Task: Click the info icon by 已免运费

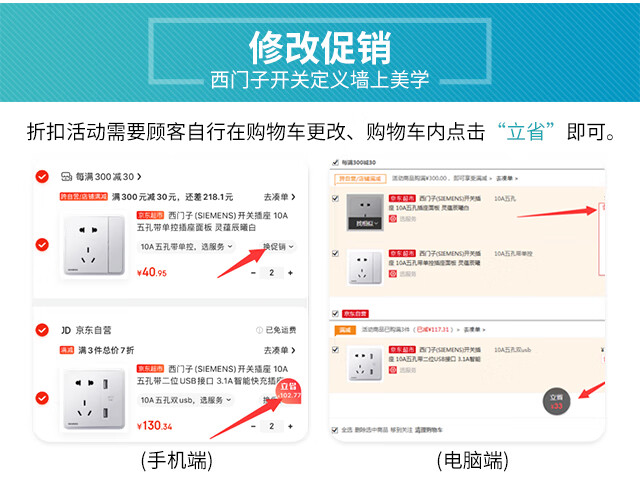Action: click(259, 330)
